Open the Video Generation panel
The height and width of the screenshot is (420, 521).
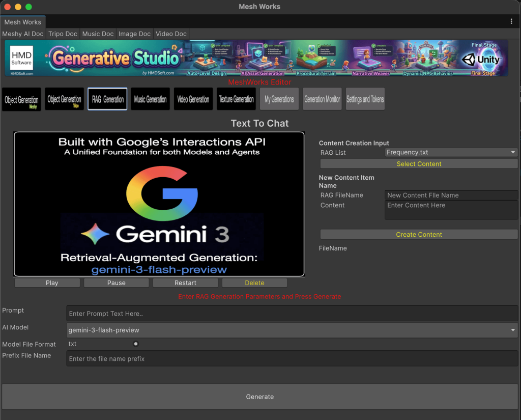click(x=193, y=99)
